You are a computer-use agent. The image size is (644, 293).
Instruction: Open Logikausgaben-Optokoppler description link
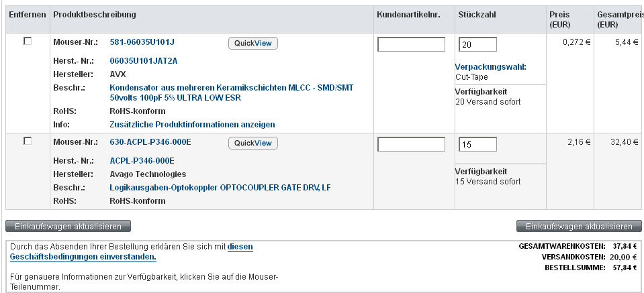[x=220, y=188]
